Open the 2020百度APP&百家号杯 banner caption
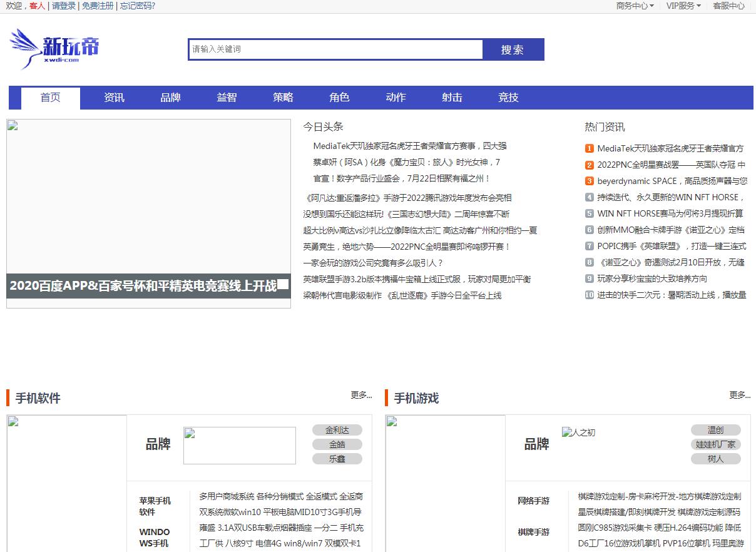Image resolution: width=756 pixels, height=552 pixels. tap(143, 286)
